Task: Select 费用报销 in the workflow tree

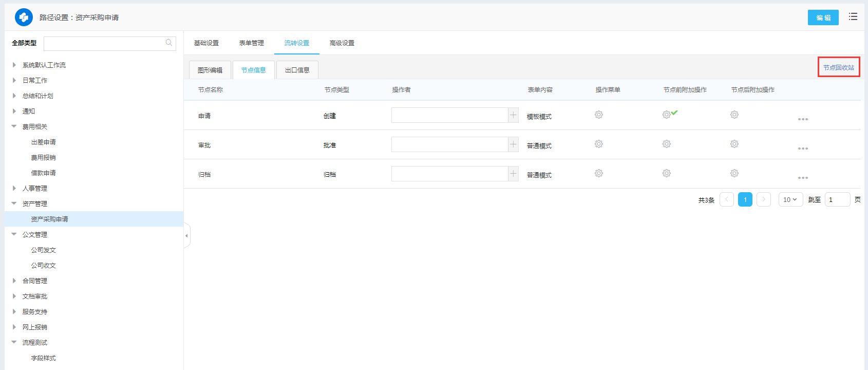Action: 43,157
